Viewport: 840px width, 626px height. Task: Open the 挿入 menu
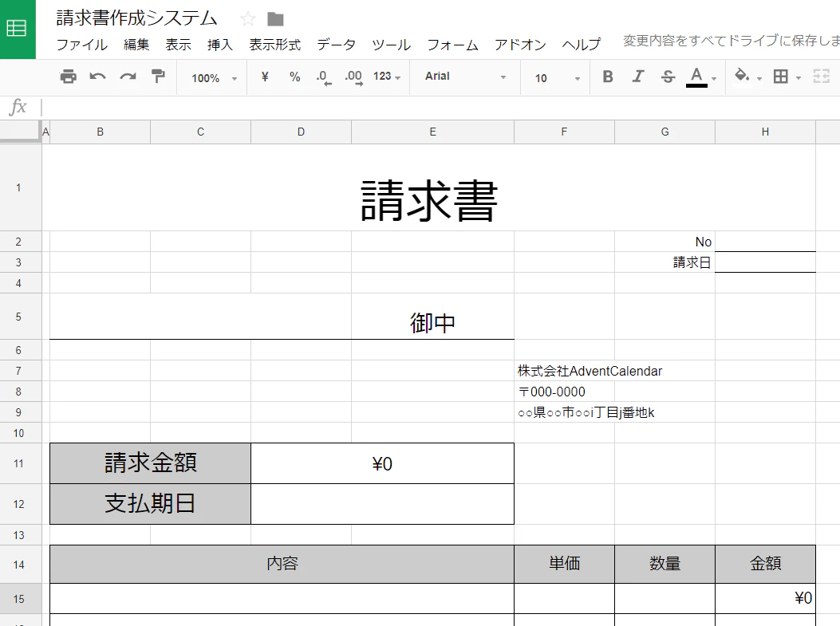(x=220, y=45)
